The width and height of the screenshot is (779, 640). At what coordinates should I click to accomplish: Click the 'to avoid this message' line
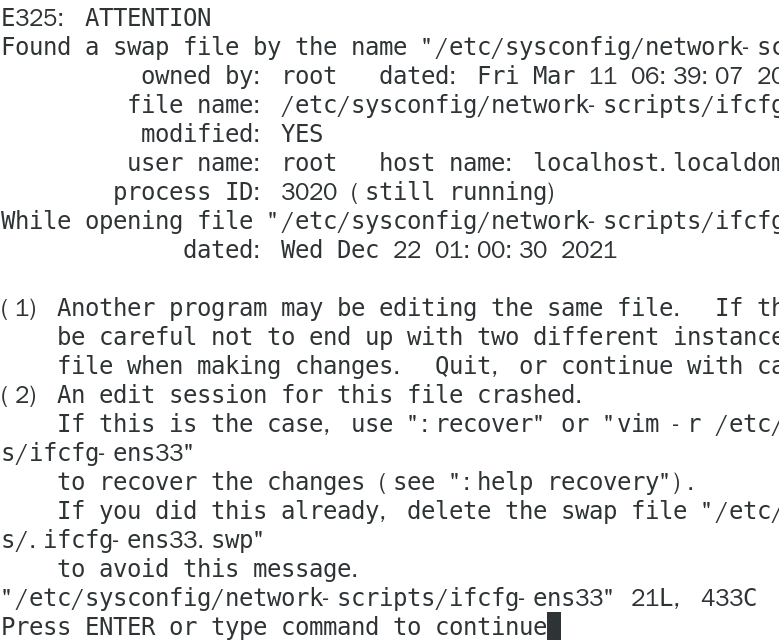(208, 569)
